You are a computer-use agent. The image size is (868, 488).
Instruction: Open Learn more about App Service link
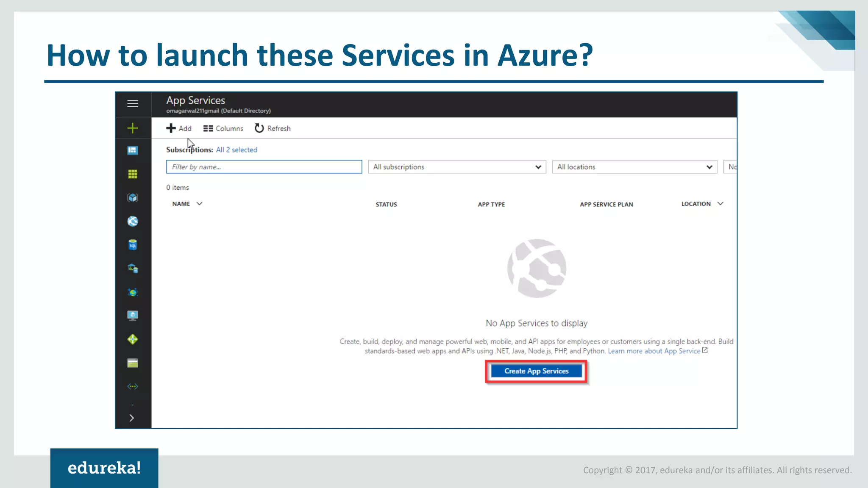[x=658, y=351]
